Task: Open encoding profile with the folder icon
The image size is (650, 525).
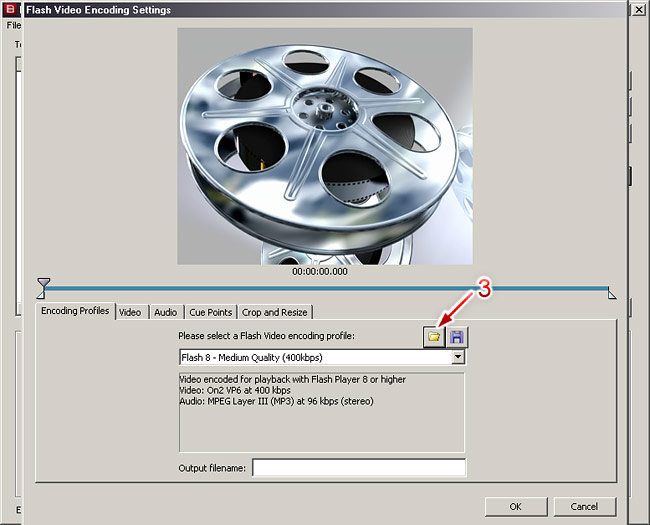Action: tap(434, 337)
